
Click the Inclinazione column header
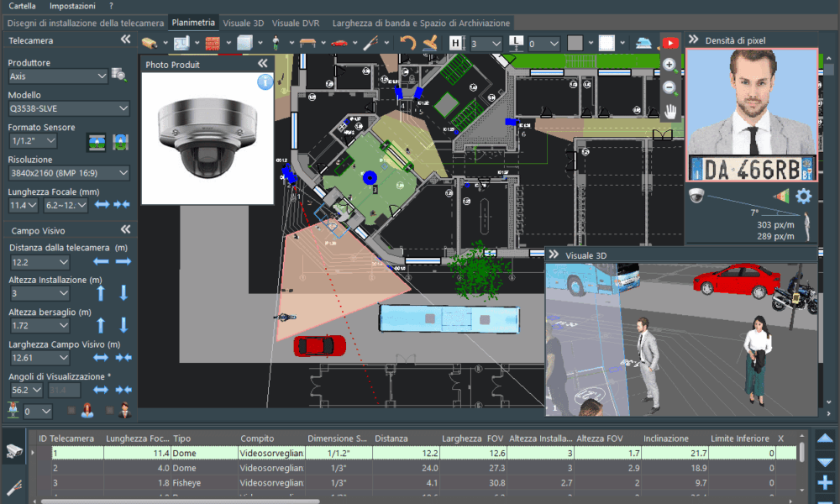click(x=675, y=438)
